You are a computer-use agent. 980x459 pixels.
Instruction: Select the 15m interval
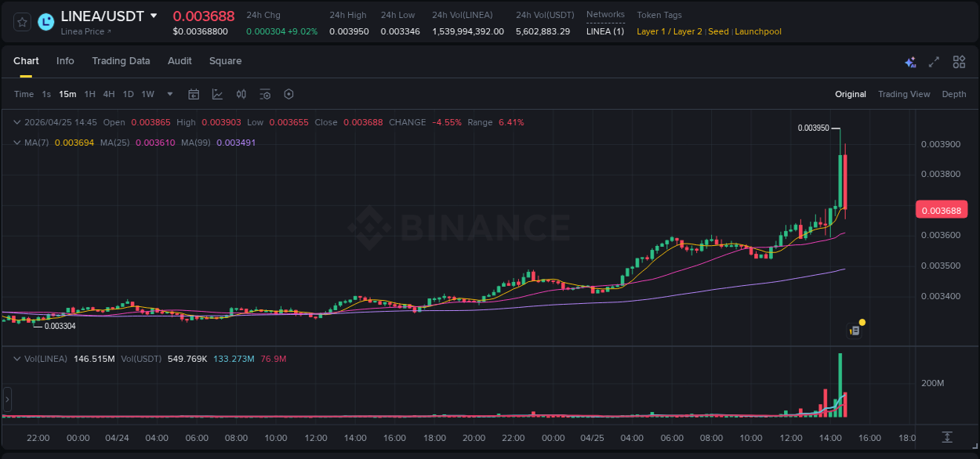click(x=67, y=94)
